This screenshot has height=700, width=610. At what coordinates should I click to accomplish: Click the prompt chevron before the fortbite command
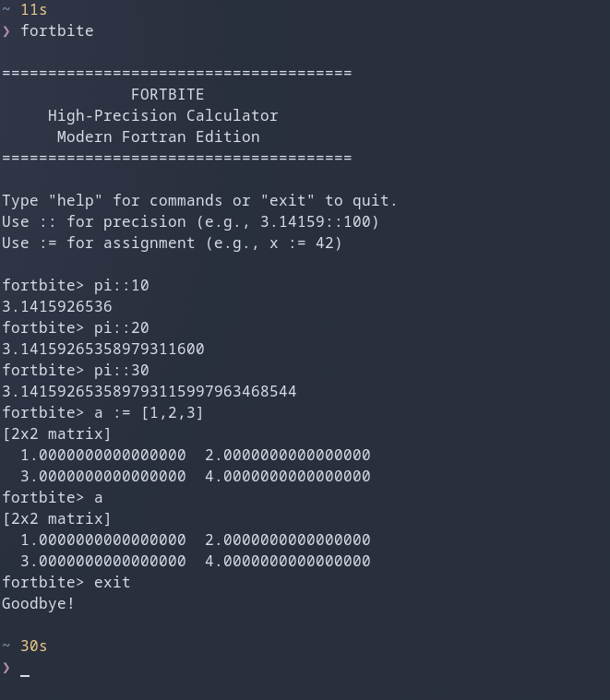[6, 31]
